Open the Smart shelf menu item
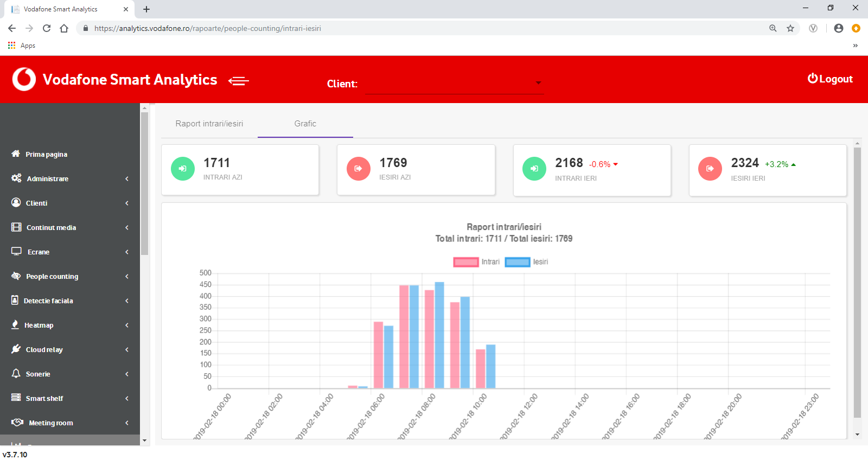 point(44,398)
